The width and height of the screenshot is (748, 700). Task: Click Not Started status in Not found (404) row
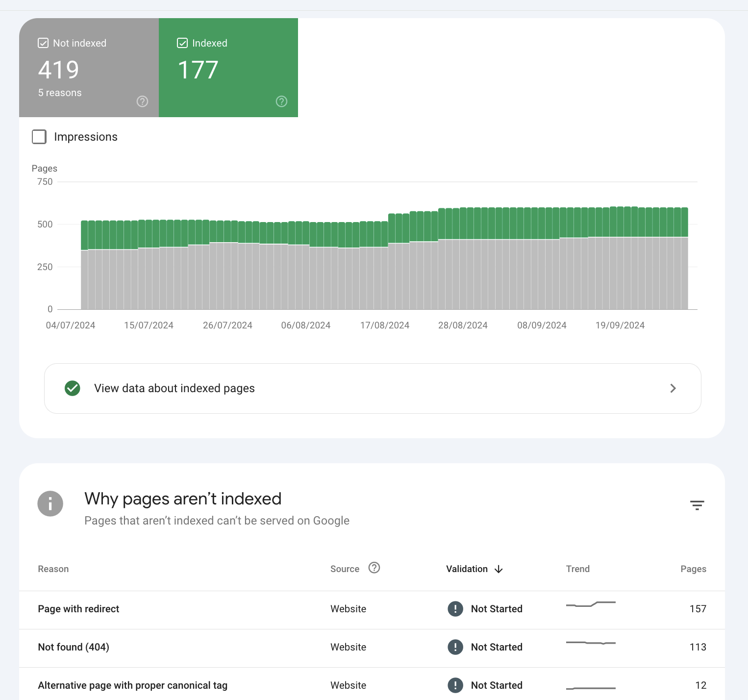tap(497, 647)
